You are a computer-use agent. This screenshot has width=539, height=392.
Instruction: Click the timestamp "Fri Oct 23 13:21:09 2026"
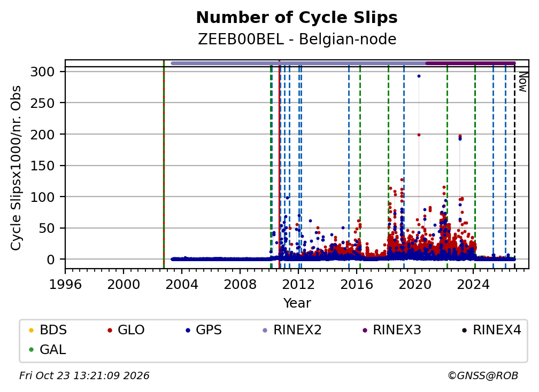(84, 375)
